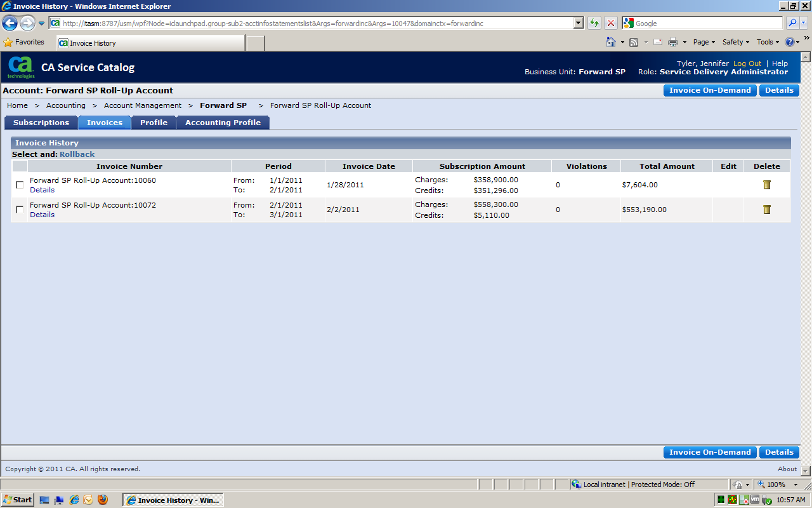Click the network computers Quick Launch icon
This screenshot has width=812, height=508.
pyautogui.click(x=60, y=500)
